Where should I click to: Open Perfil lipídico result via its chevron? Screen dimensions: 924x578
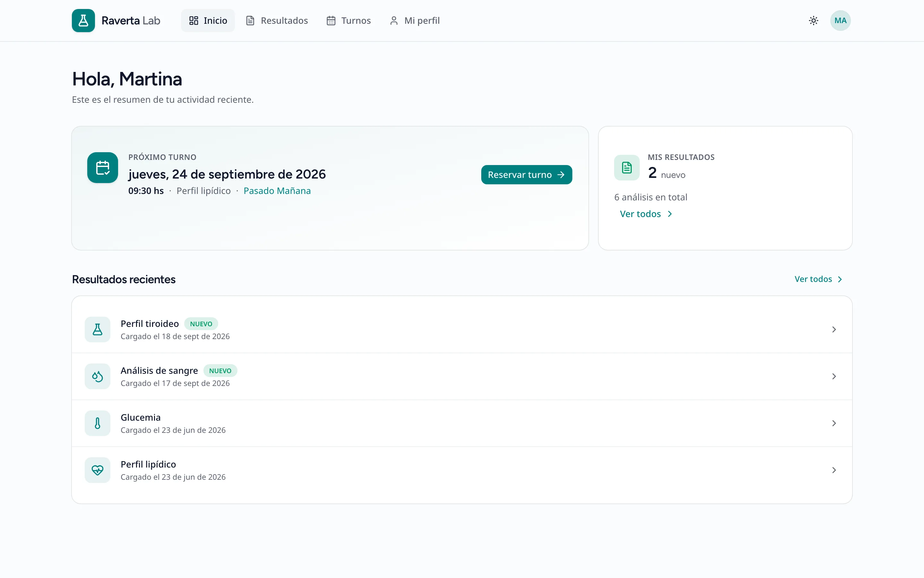coord(834,470)
